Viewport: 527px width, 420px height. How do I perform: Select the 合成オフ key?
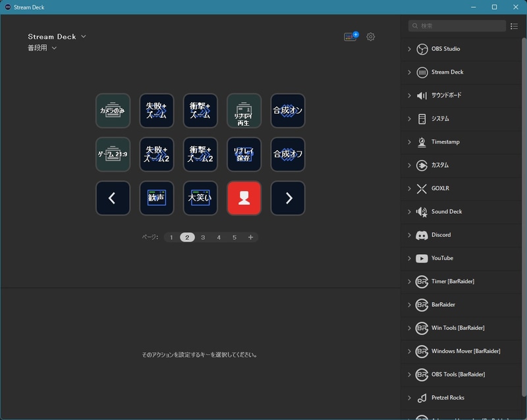[x=288, y=154]
